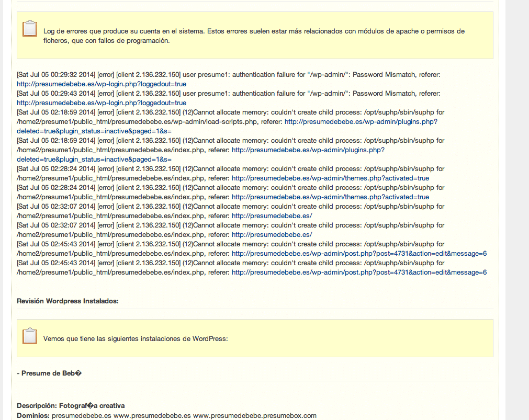Open the wp-login.php link under the 00:29:43 entry

(102, 103)
